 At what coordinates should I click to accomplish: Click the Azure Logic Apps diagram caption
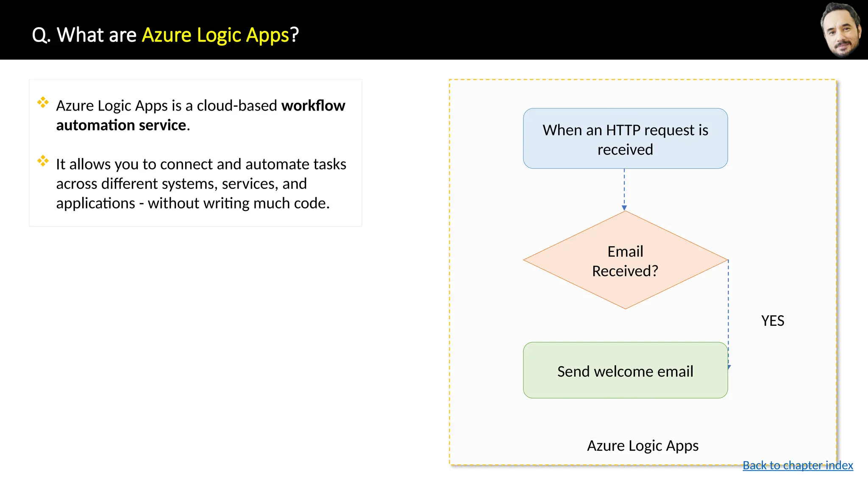(643, 446)
